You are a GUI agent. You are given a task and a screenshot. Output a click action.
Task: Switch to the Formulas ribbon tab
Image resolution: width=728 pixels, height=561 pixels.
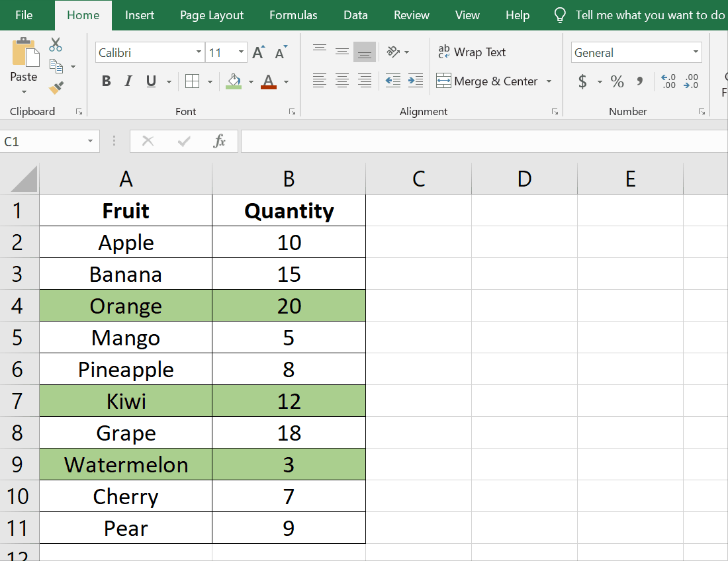point(293,15)
